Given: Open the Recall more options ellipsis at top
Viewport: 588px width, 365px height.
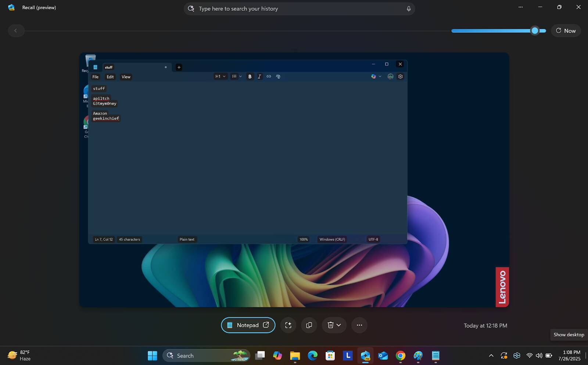Looking at the screenshot, I should [x=520, y=7].
